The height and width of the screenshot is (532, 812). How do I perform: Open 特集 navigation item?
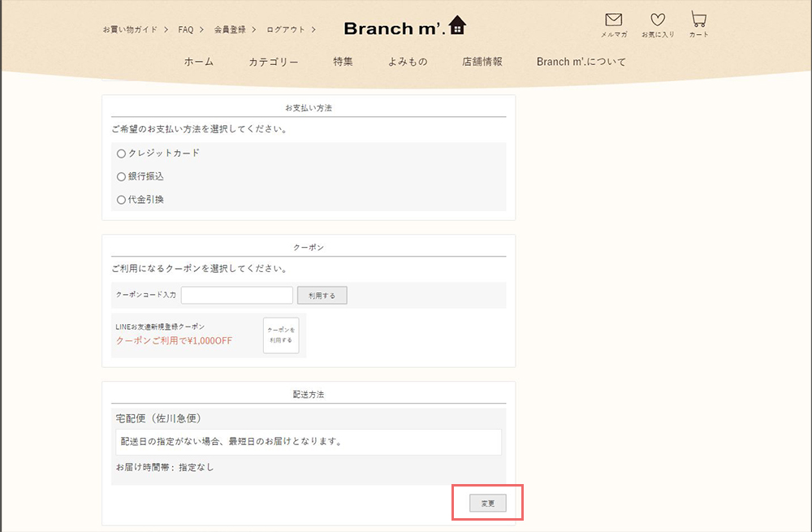click(x=343, y=62)
